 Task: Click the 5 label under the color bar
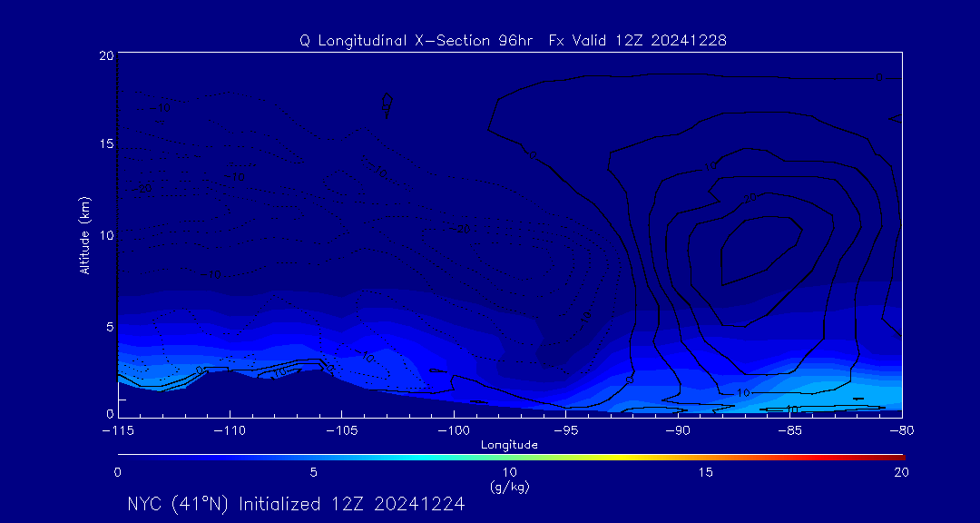point(314,473)
